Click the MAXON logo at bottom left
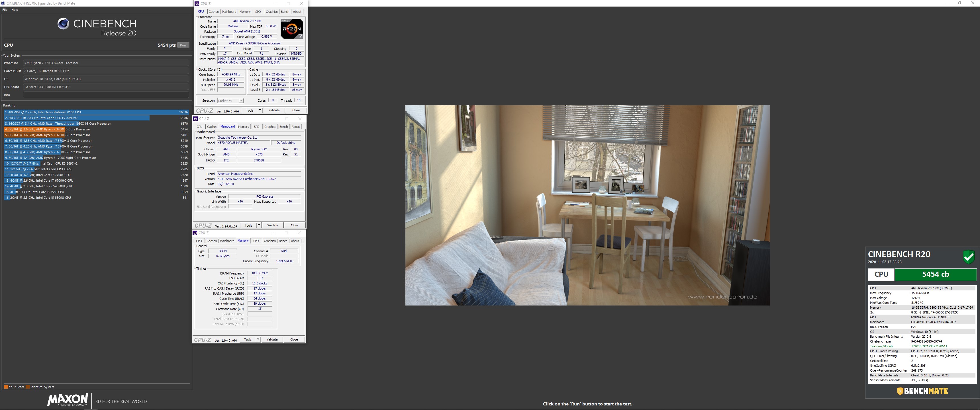Viewport: 980px width, 410px height. (x=67, y=399)
